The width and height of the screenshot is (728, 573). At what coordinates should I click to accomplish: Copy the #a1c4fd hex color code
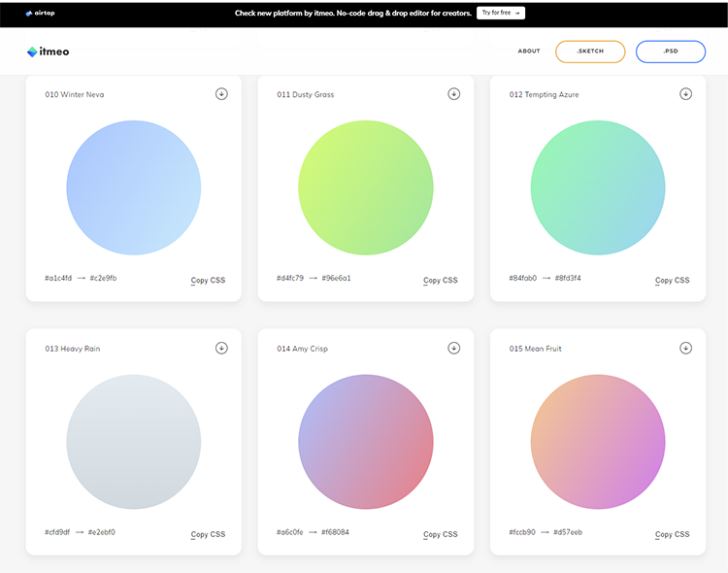pos(58,279)
